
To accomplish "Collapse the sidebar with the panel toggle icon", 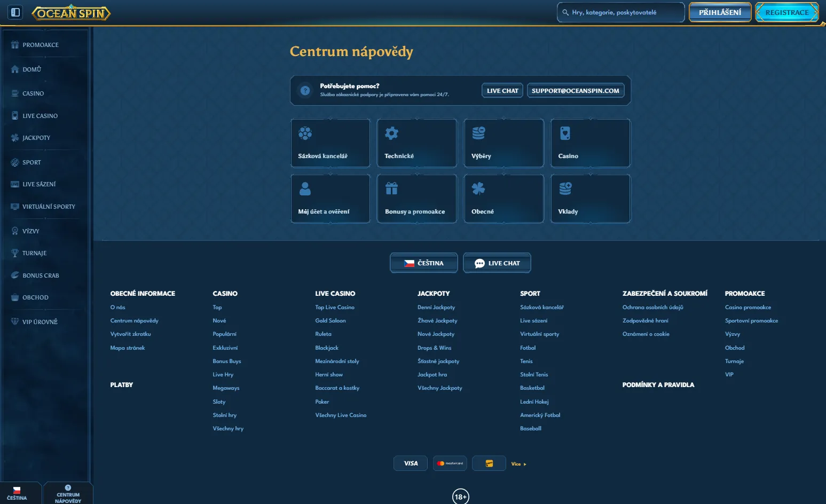I will point(15,12).
